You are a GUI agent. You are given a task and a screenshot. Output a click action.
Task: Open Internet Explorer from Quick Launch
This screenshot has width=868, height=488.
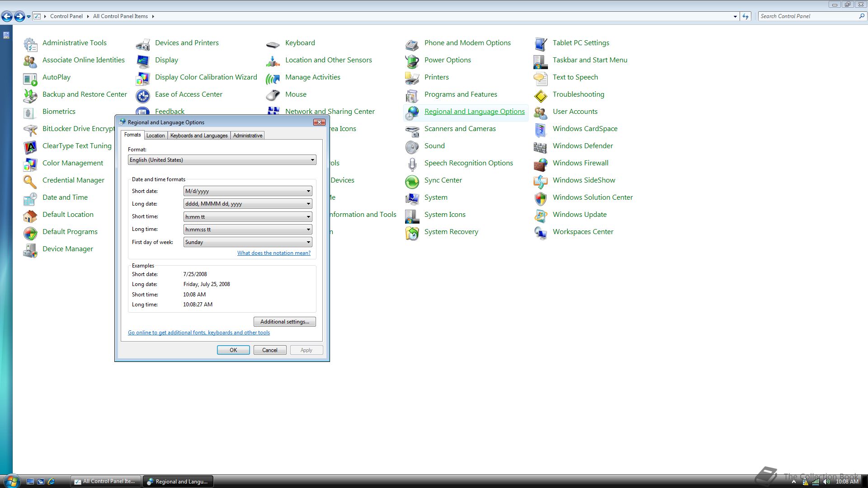[x=51, y=482]
